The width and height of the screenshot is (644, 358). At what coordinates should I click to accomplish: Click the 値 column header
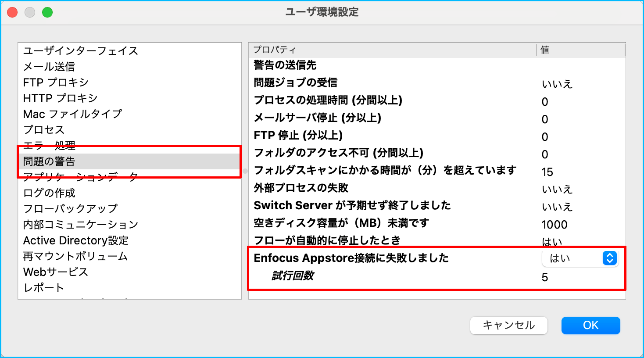click(581, 50)
